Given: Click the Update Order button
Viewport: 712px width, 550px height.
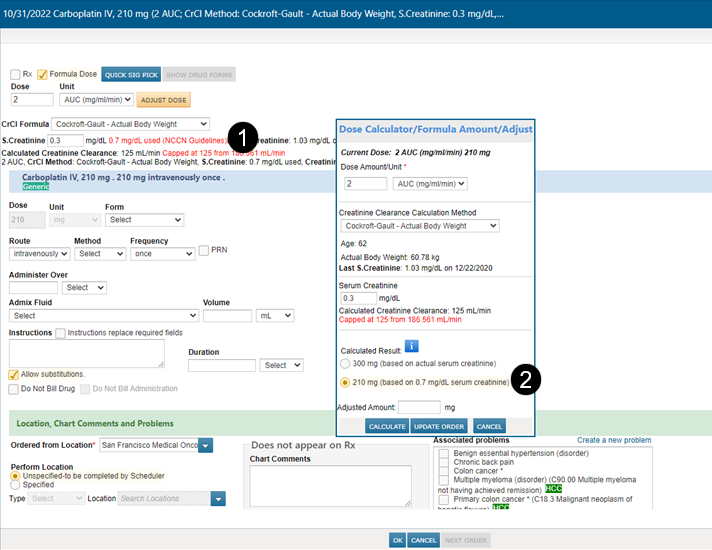Looking at the screenshot, I should coord(440,426).
